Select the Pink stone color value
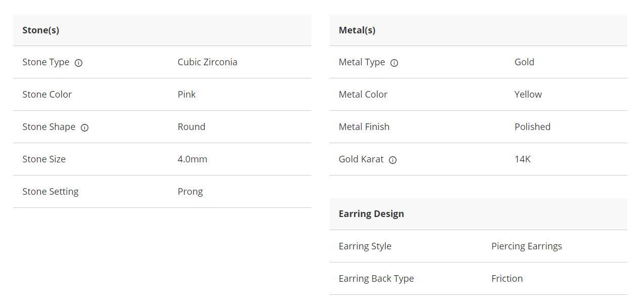This screenshot has height=306, width=644. (x=187, y=95)
